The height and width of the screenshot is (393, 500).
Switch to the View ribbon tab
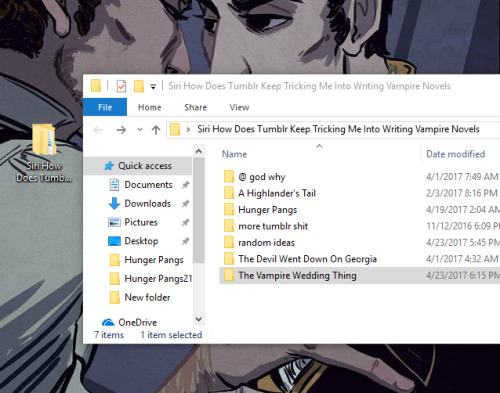pyautogui.click(x=239, y=107)
